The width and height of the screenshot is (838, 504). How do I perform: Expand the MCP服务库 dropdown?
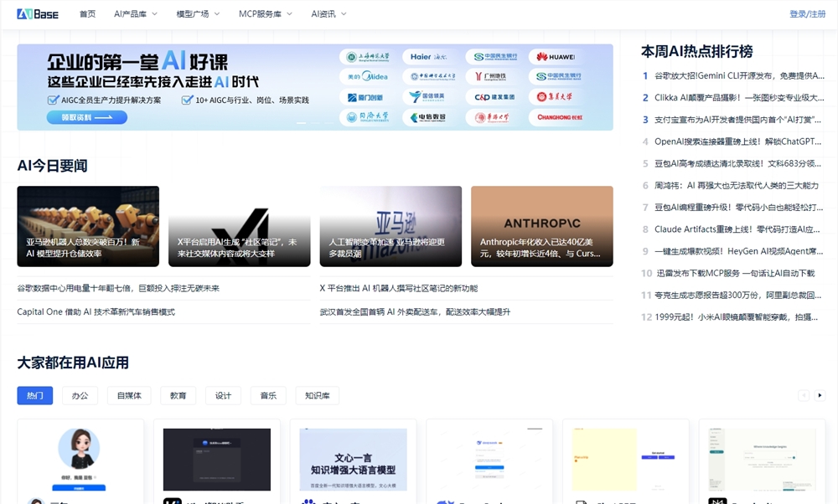pos(262,13)
